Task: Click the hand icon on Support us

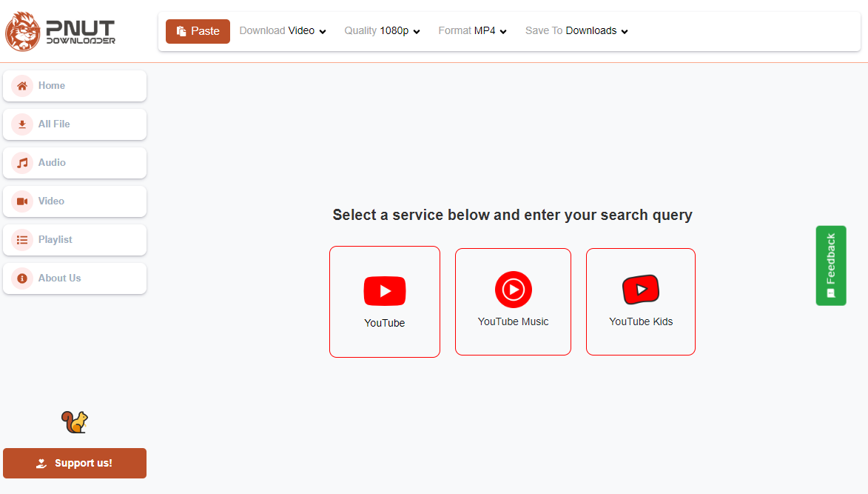Action: click(41, 463)
